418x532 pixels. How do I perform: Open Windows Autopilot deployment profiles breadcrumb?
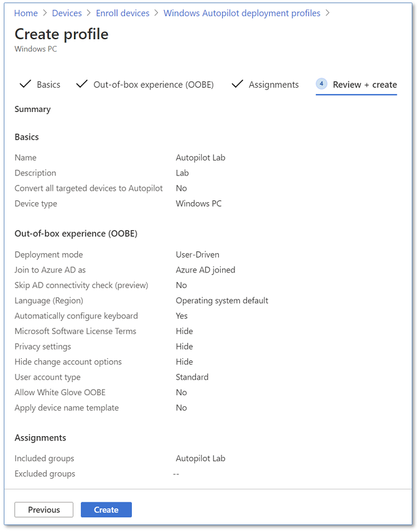click(x=242, y=13)
